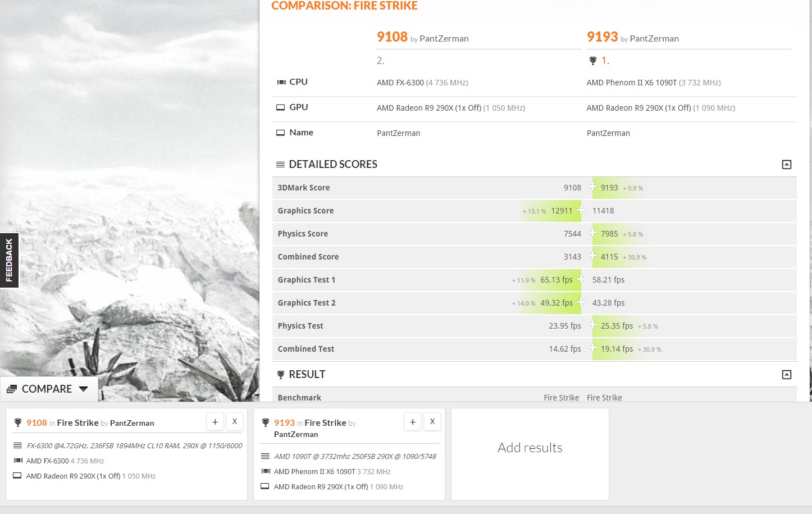Image resolution: width=812 pixels, height=514 pixels.
Task: Click plus marker on 3DMark Score row
Action: (x=592, y=187)
